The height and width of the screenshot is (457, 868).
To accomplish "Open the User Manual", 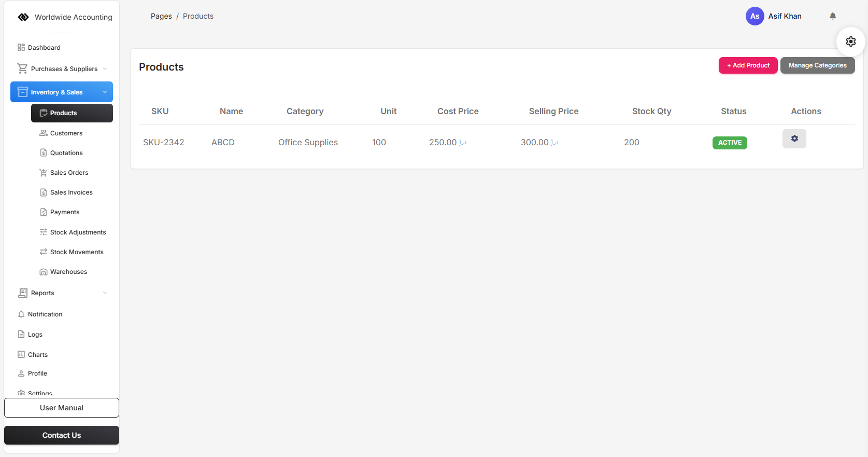I will point(62,408).
